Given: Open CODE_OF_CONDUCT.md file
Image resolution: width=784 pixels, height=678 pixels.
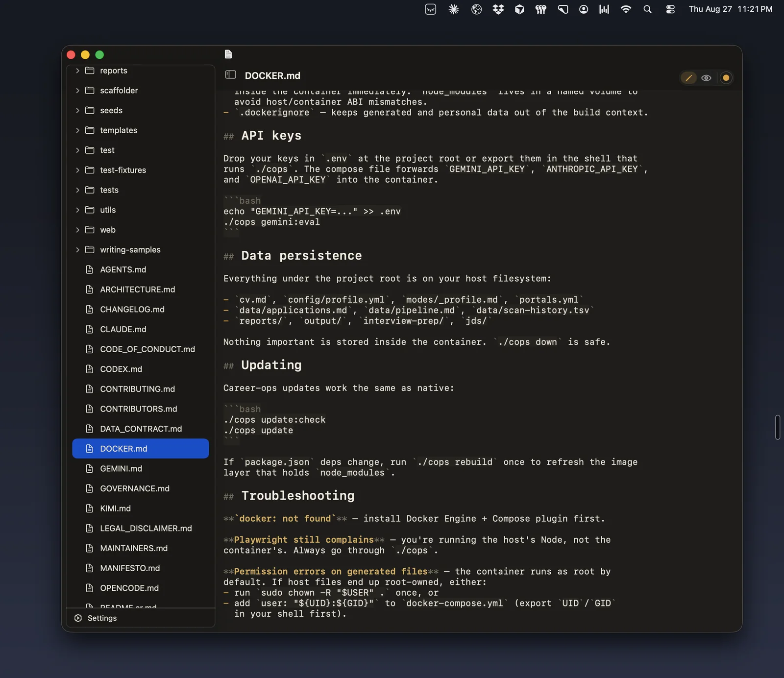Looking at the screenshot, I should [x=140, y=349].
